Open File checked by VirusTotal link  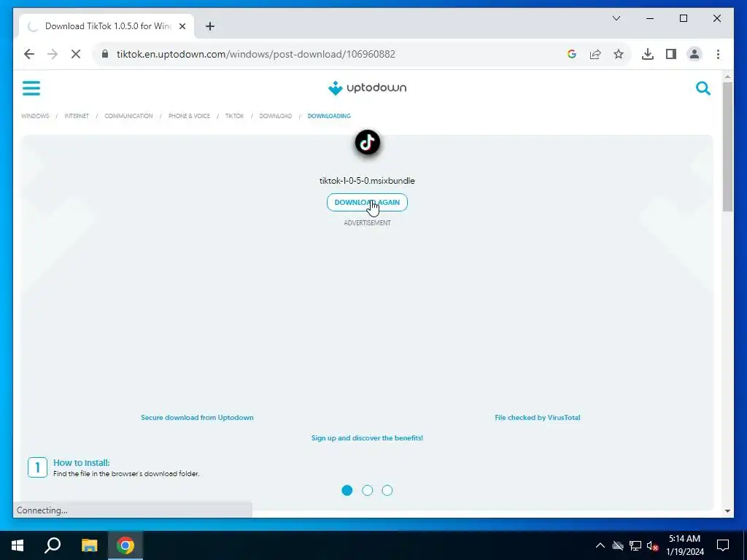(x=538, y=418)
